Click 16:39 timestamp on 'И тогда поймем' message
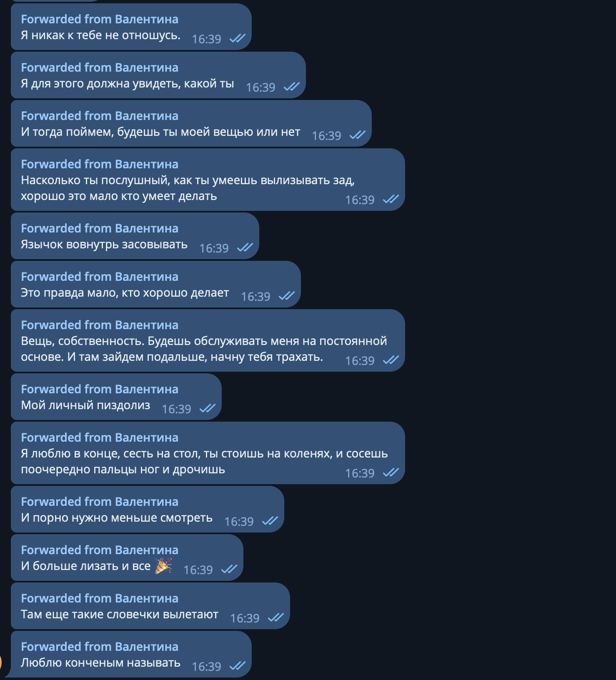The image size is (616, 680). 327,136
